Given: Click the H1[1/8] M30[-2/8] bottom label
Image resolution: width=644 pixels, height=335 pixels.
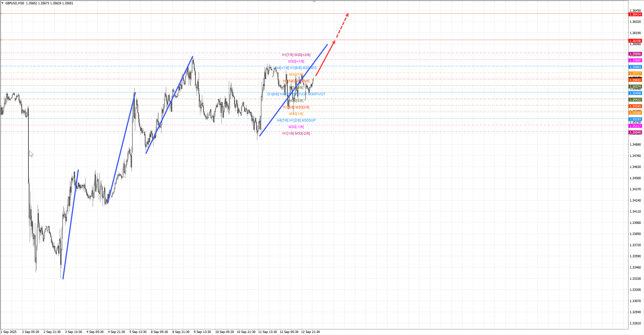Looking at the screenshot, I should pos(296,133).
